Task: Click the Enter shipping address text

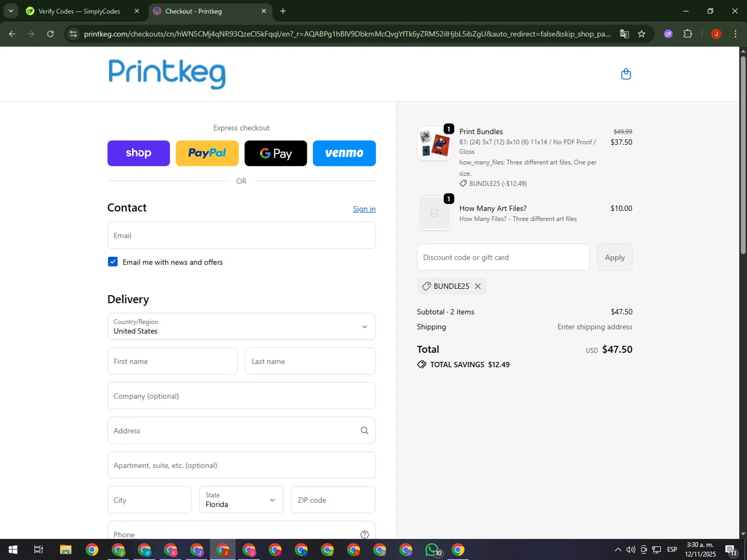Action: [x=595, y=327]
